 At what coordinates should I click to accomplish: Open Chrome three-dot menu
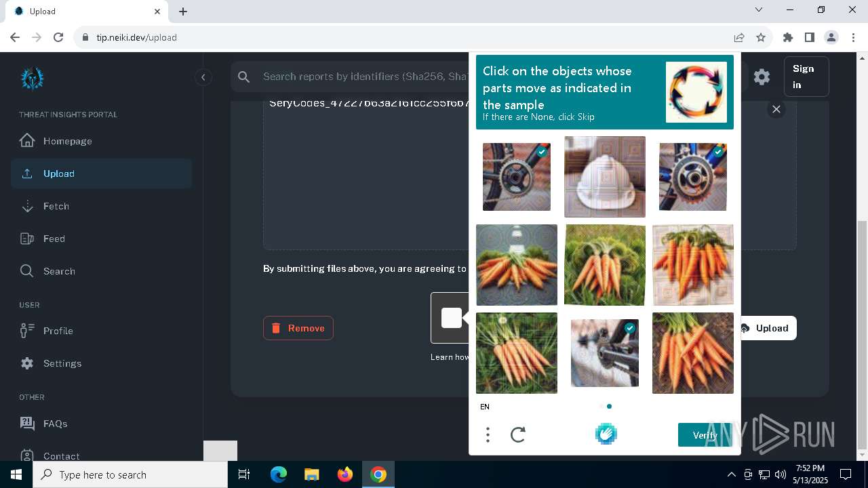coord(853,37)
